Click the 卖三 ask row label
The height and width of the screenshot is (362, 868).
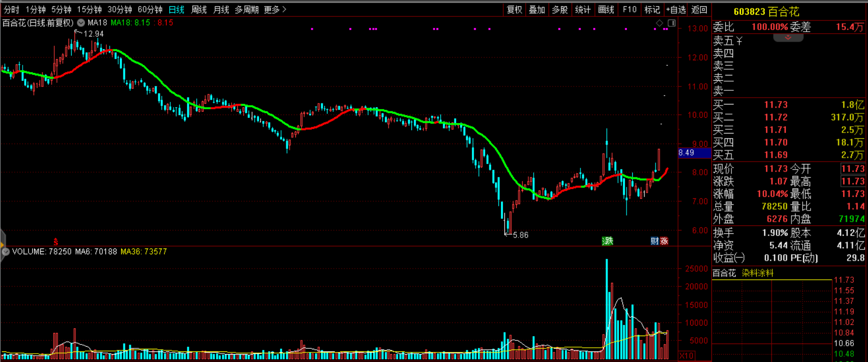(x=724, y=66)
